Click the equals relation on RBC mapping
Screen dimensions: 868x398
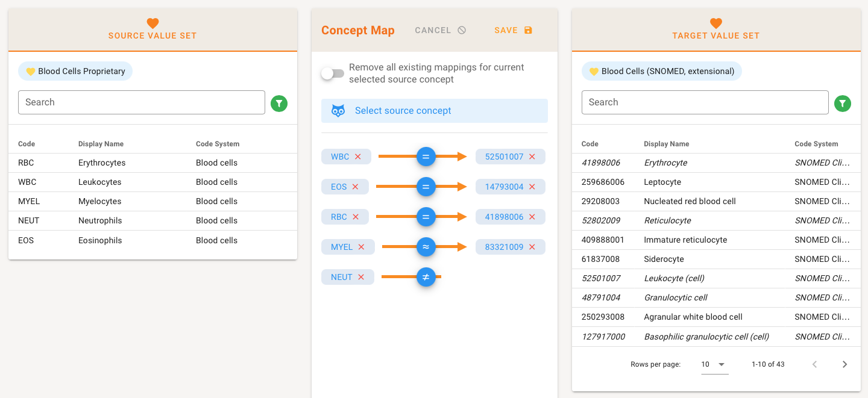(426, 217)
